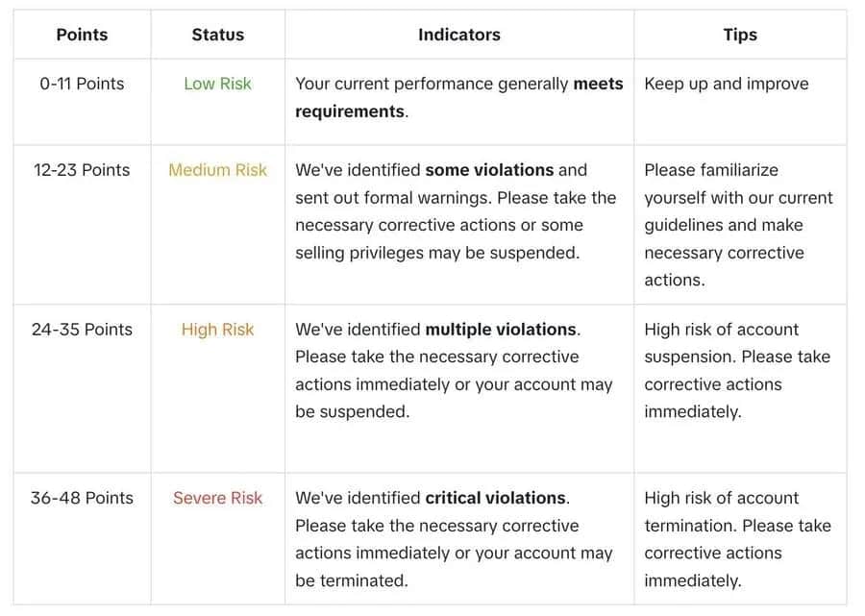
Task: Select the 12-23 Points cell
Action: click(x=82, y=170)
